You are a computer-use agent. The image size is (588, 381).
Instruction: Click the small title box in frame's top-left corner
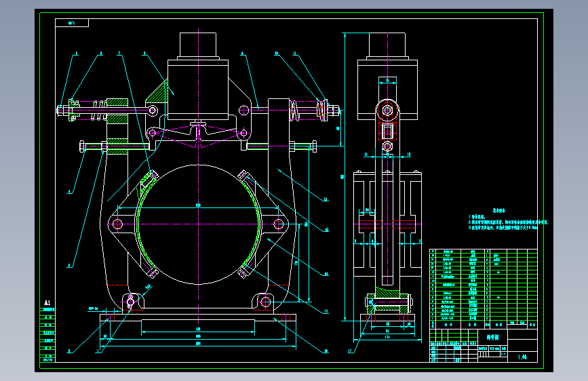tap(72, 23)
